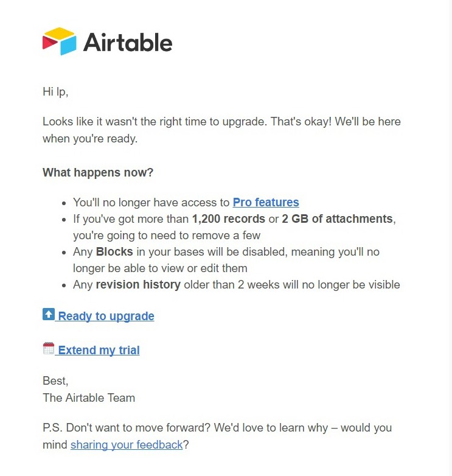Click the blue up-arrow upgrade icon
452x476 pixels.
coord(49,315)
